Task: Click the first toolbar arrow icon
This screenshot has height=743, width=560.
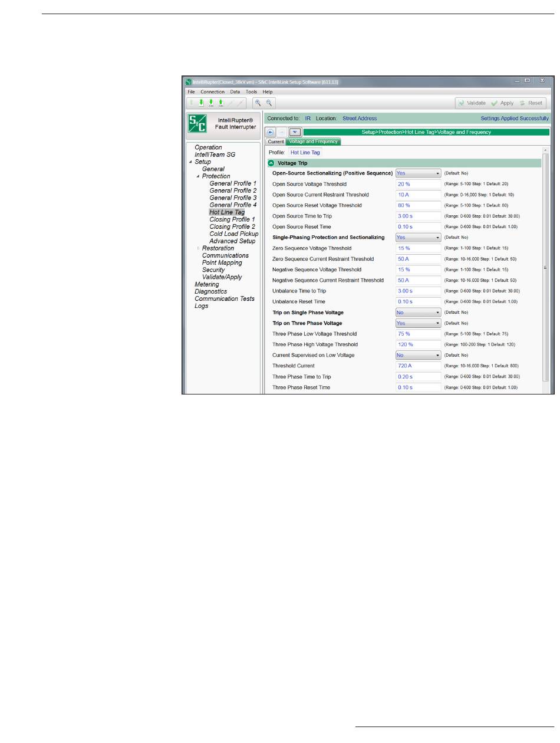Action: 190,103
